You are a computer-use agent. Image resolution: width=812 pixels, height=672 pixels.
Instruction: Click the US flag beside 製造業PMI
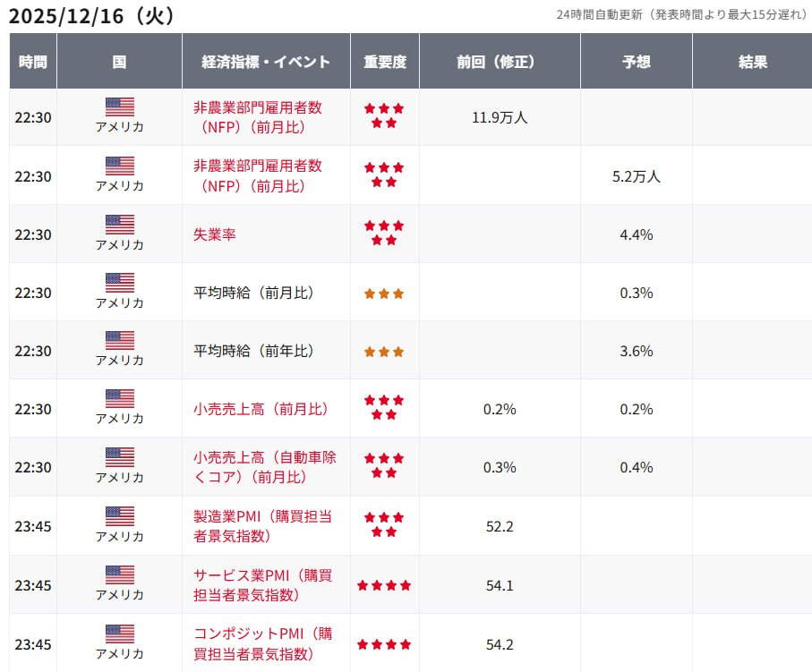pyautogui.click(x=119, y=515)
